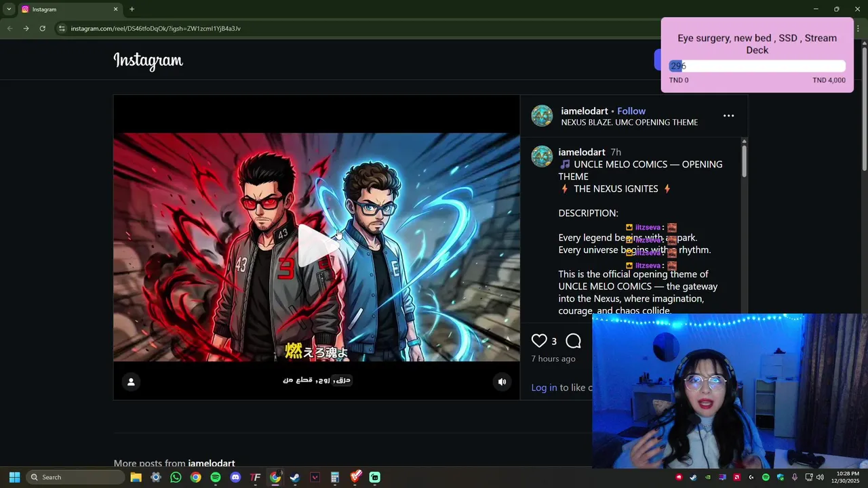Click the donation goal progress bar
Screen dimensions: 868x488
(757, 66)
